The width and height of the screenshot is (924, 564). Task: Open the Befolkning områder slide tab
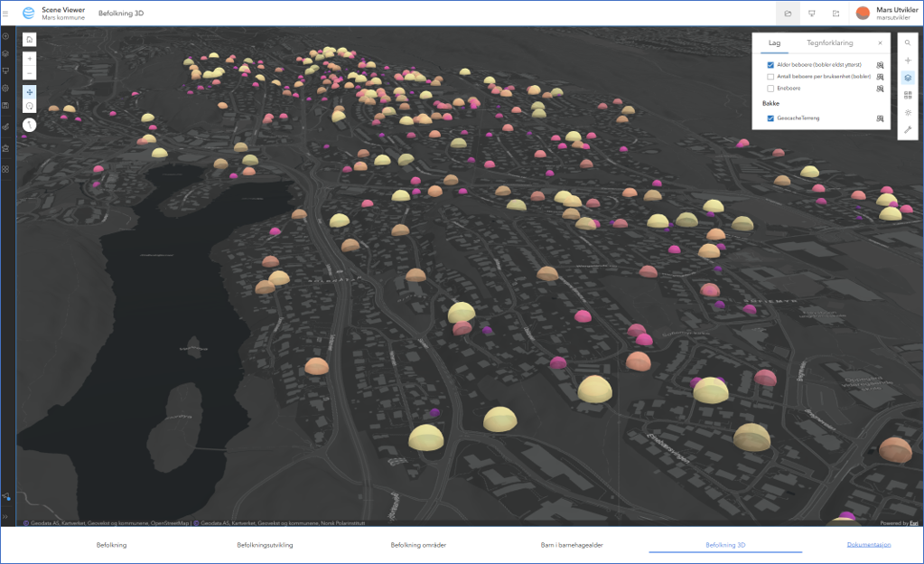pyautogui.click(x=418, y=545)
